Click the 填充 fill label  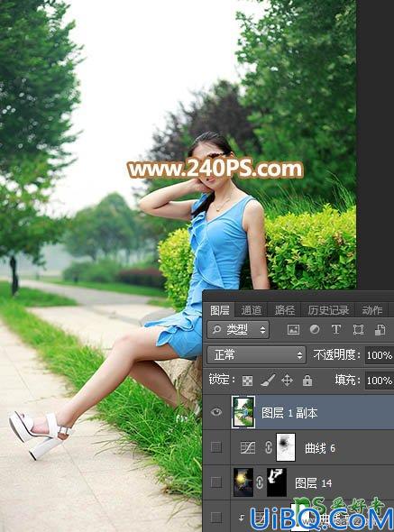click(347, 380)
